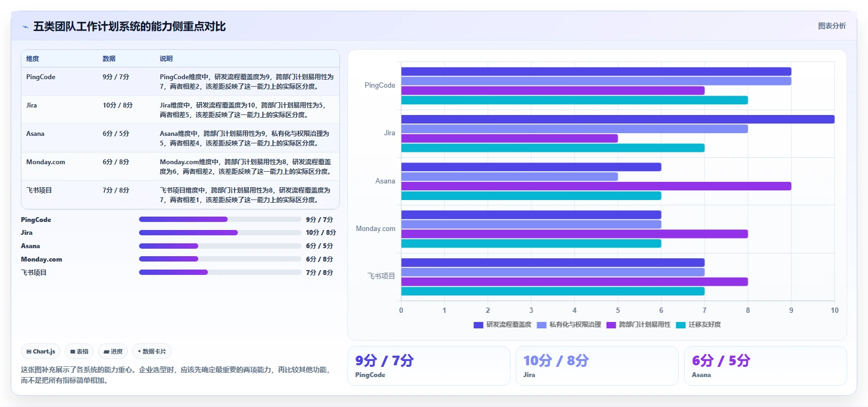Toggle the 跨部门计划易用性 legend item
The width and height of the screenshot is (868, 407).
(638, 325)
